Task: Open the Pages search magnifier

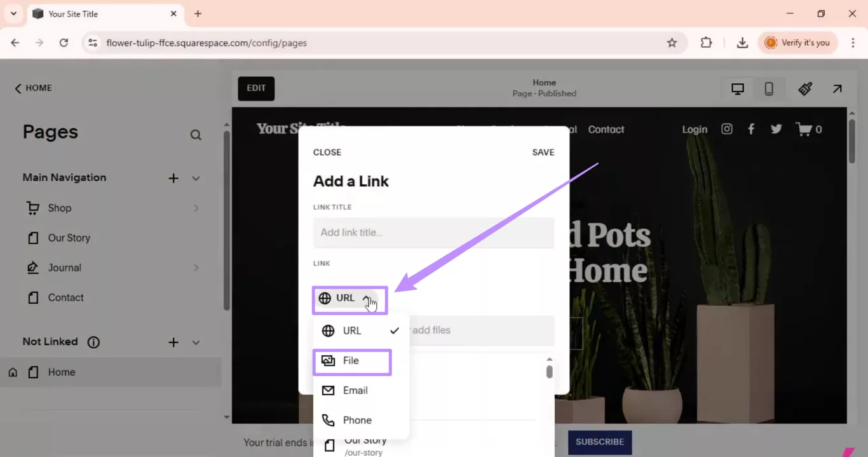Action: point(196,134)
